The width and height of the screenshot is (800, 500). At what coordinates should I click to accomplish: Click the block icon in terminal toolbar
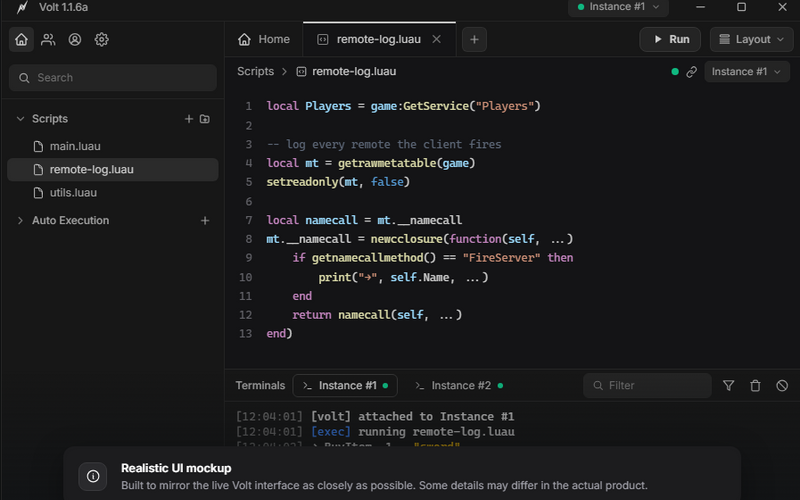click(782, 386)
